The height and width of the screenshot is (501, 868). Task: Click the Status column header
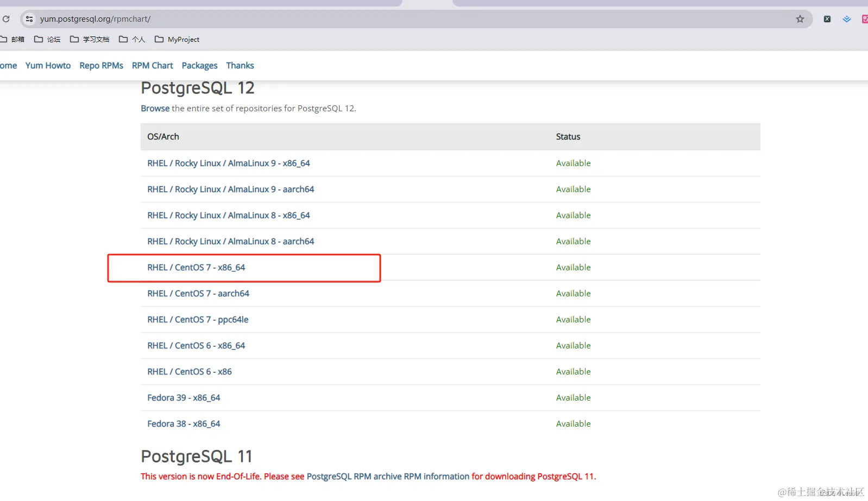pos(568,137)
